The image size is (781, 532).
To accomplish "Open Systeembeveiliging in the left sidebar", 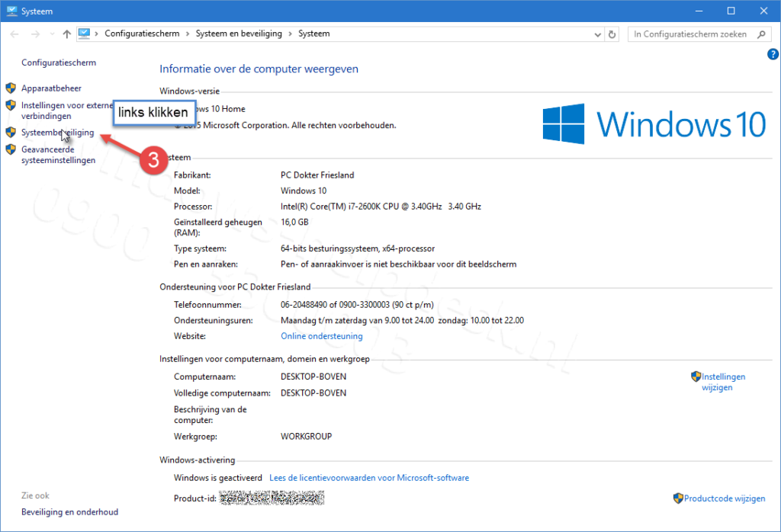I will (x=57, y=133).
